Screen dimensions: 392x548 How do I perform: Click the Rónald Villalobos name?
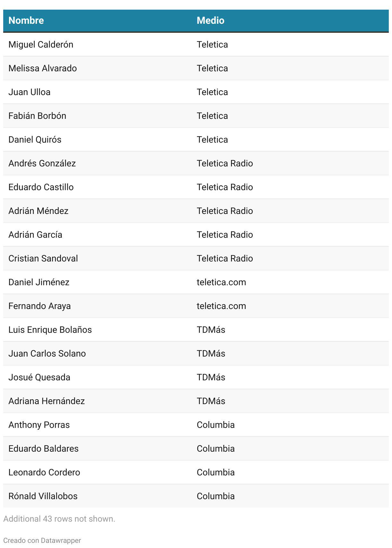click(43, 496)
